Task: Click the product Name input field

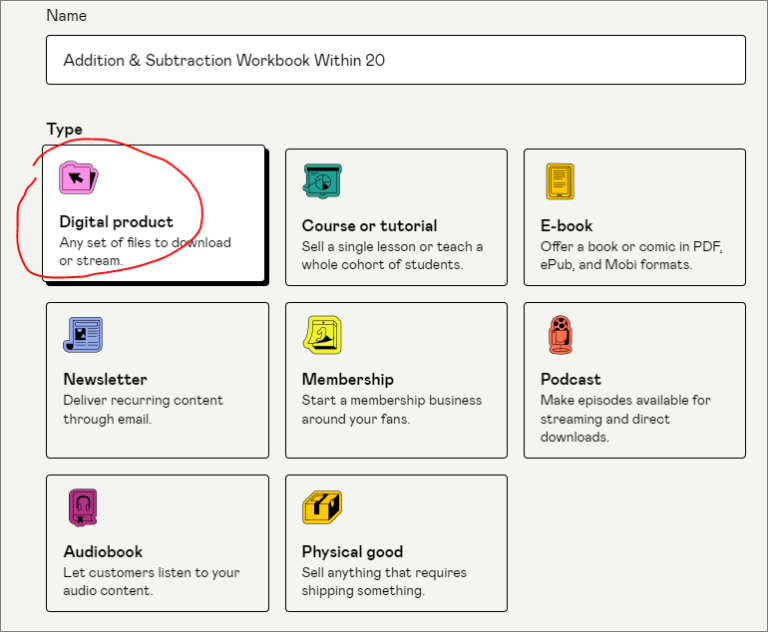Action: (395, 60)
